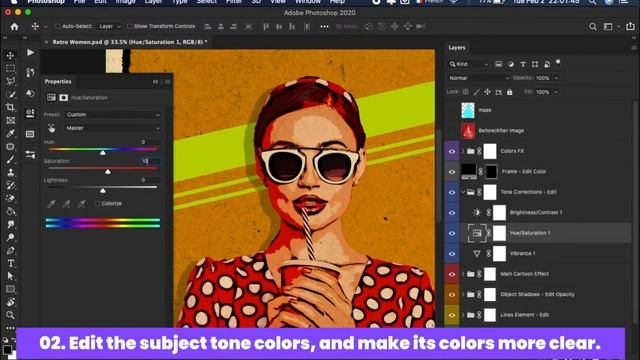Image resolution: width=640 pixels, height=360 pixels.
Task: Select the Pen tool
Action: click(11, 250)
